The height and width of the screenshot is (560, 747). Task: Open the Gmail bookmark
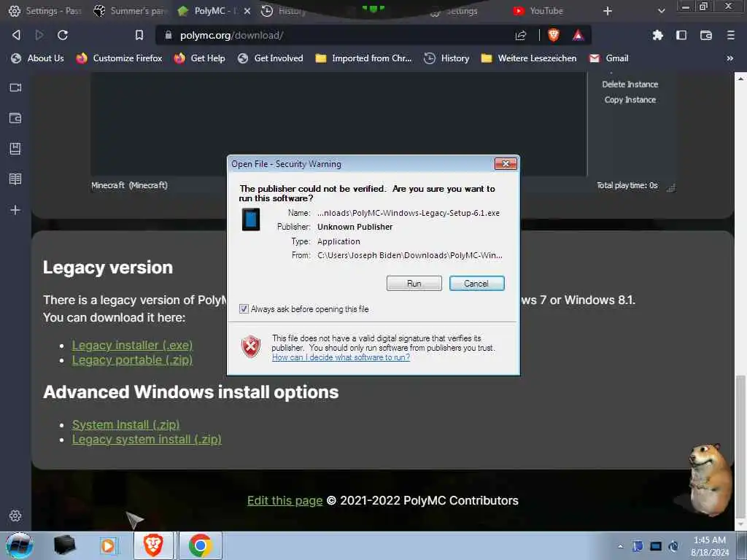click(x=609, y=58)
